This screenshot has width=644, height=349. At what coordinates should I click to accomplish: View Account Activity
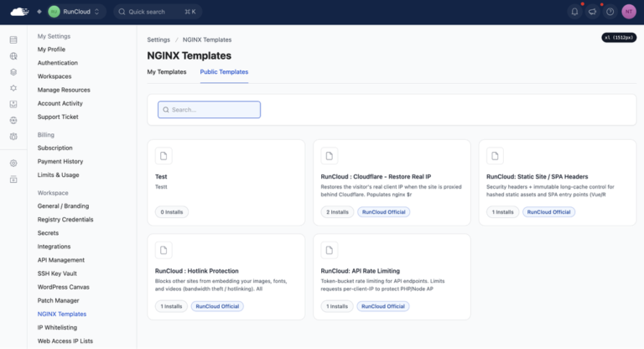[60, 103]
